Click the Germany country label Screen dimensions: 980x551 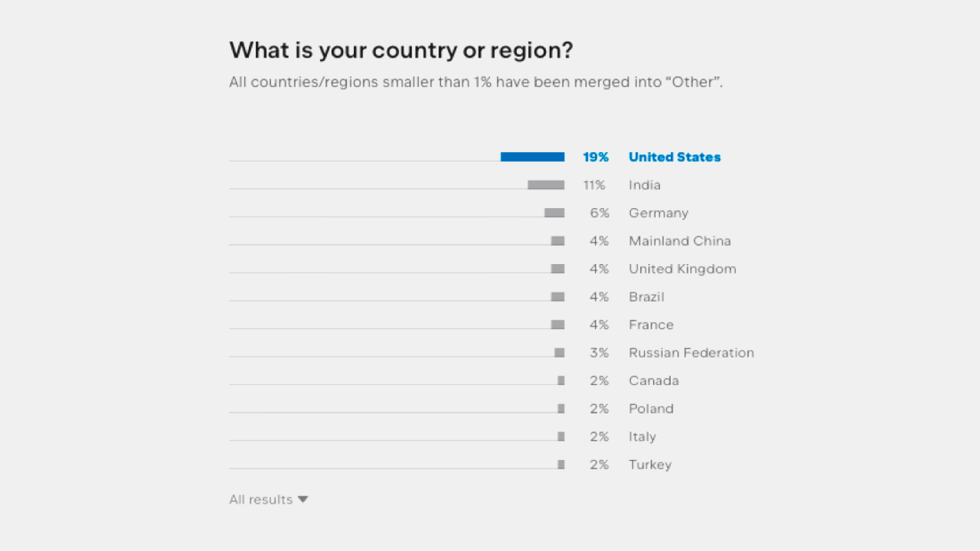coord(659,213)
